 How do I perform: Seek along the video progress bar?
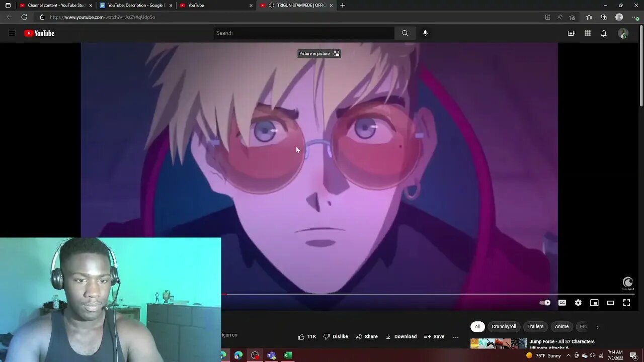(428, 294)
